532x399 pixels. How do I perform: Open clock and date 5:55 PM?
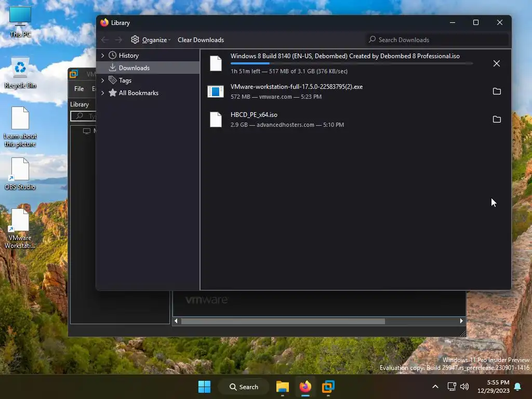(x=494, y=387)
